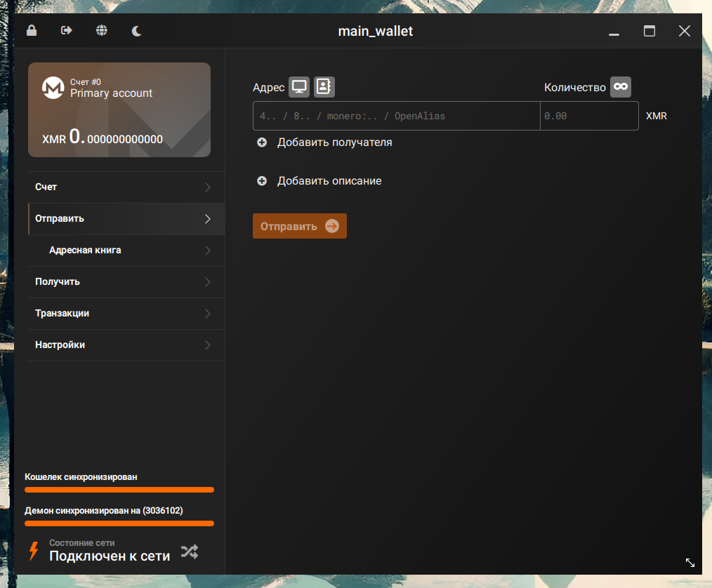The image size is (712, 588).
Task: Click the chevron arrow beside Настройки
Action: click(x=207, y=345)
